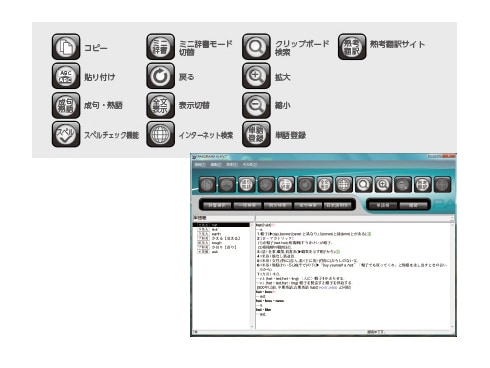Click the 履歴 history button

click(x=413, y=205)
